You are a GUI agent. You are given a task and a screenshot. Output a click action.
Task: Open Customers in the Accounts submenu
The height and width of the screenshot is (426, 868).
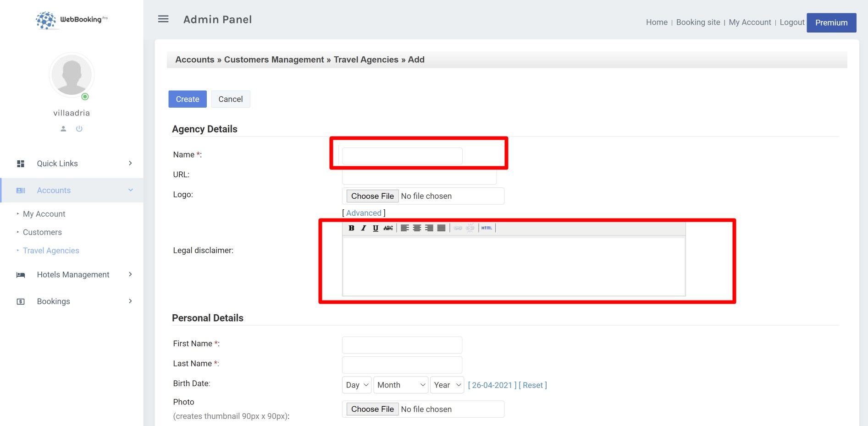(42, 232)
